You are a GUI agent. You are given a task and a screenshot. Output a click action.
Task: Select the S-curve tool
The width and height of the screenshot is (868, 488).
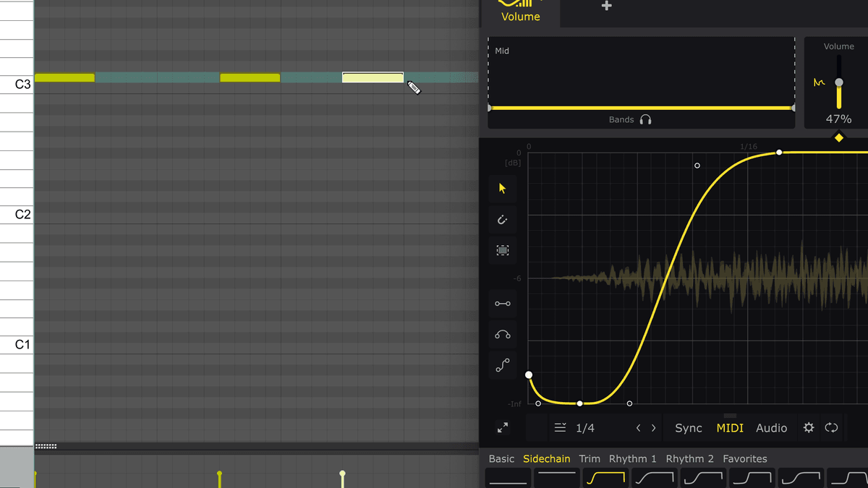pyautogui.click(x=503, y=366)
